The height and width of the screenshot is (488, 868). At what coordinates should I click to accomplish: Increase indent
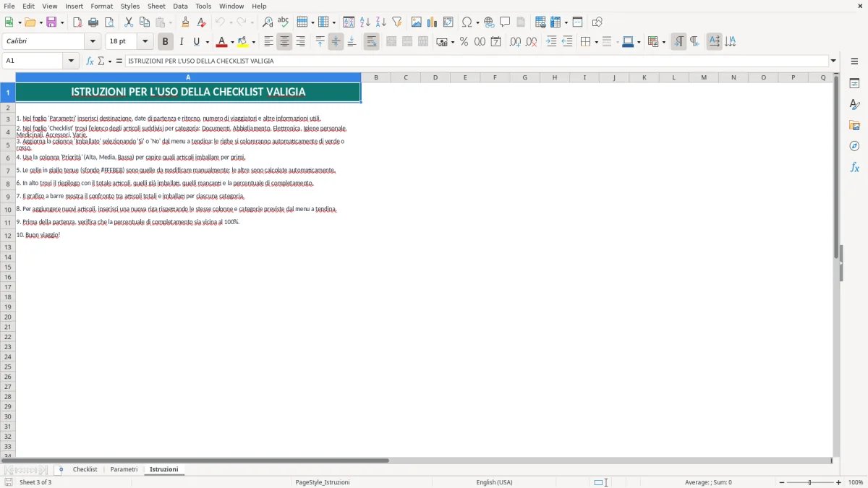(551, 42)
